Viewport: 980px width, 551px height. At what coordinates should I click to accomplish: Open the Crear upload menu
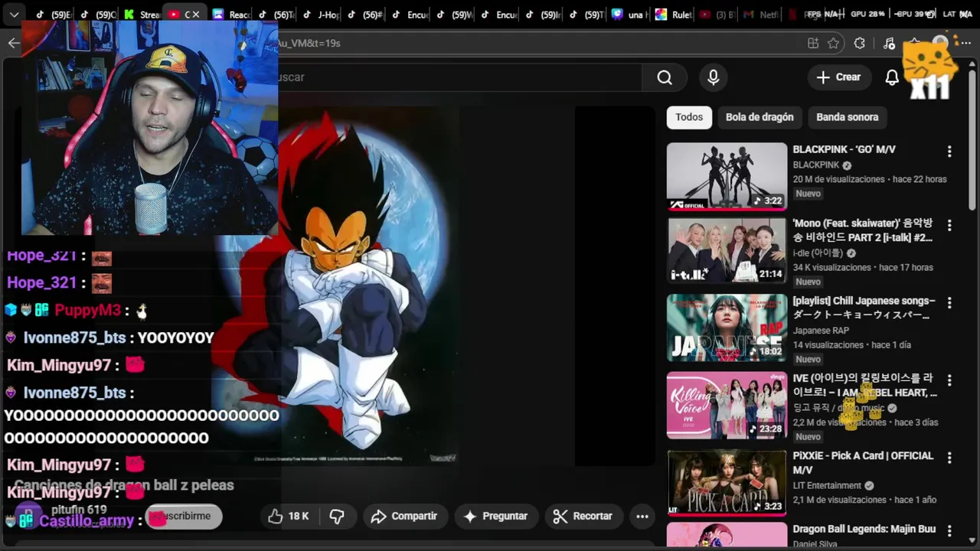838,77
